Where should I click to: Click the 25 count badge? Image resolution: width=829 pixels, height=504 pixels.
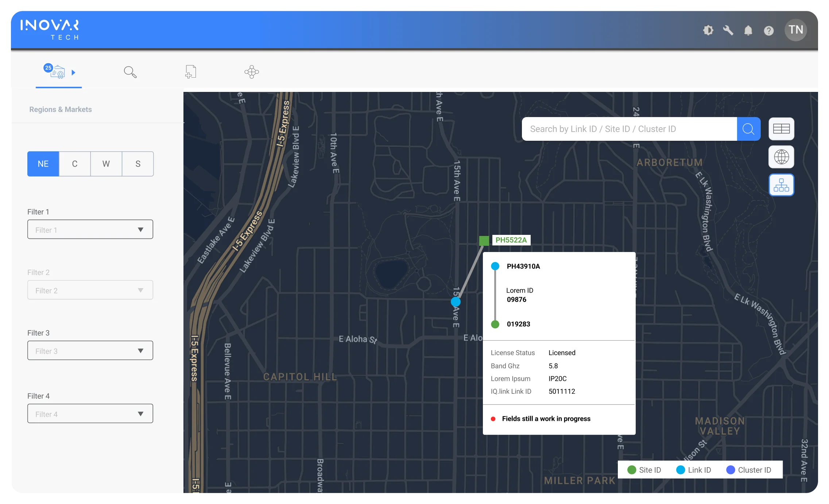click(x=48, y=68)
